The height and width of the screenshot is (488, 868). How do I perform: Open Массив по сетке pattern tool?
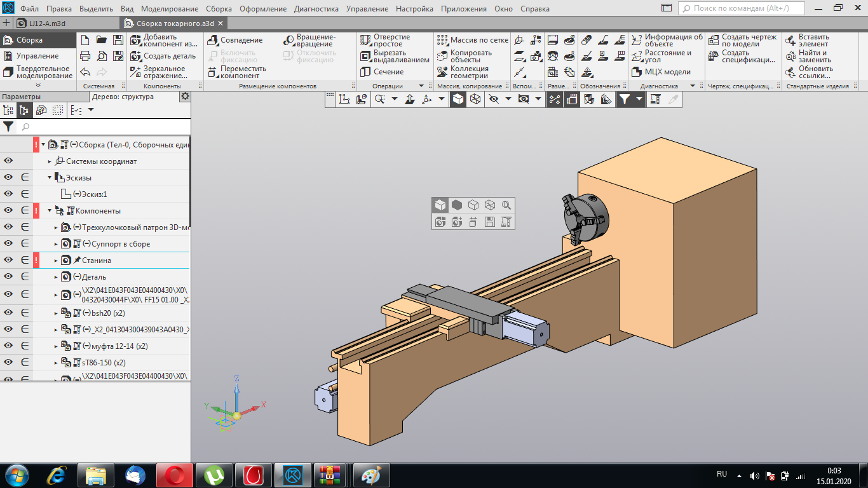coord(442,40)
